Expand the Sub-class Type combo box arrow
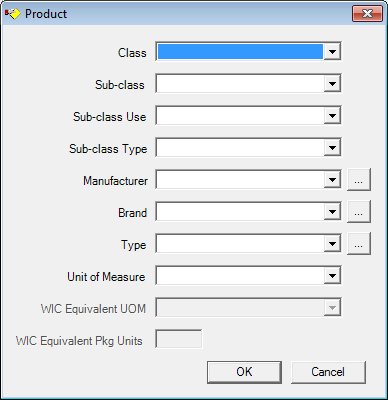The height and width of the screenshot is (400, 388). [332, 148]
